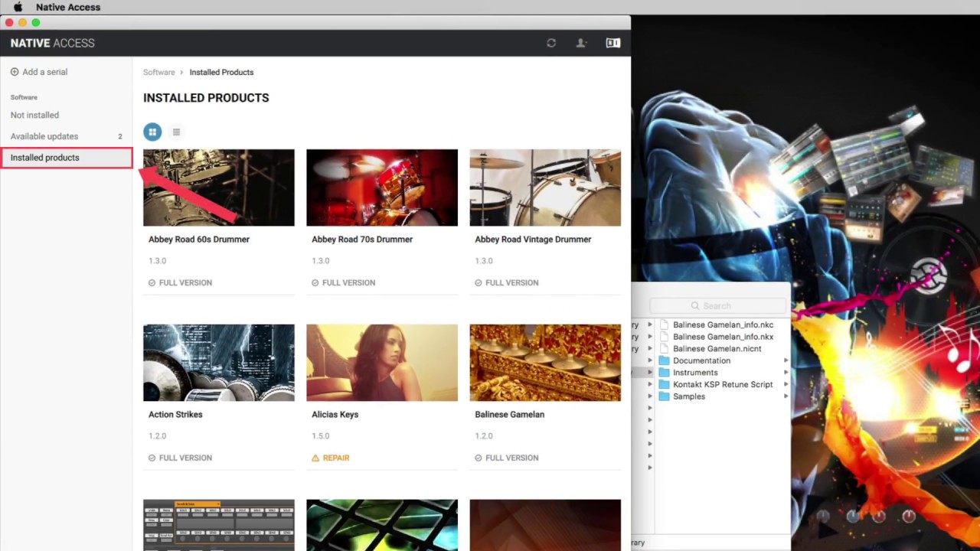Viewport: 980px width, 551px height.
Task: Select Installed products in sidebar
Action: click(67, 158)
